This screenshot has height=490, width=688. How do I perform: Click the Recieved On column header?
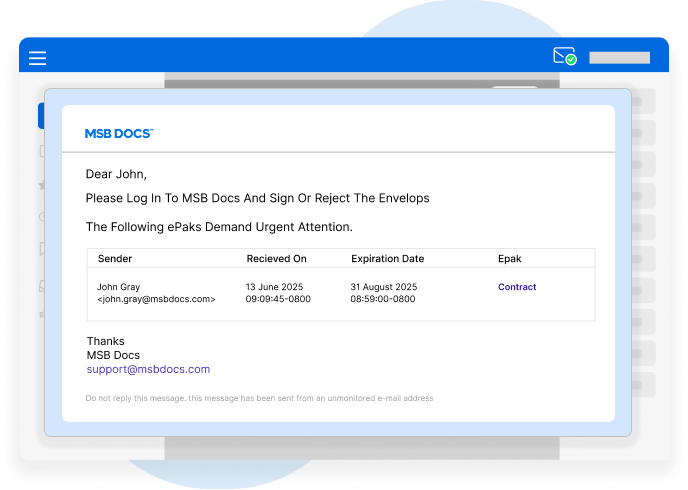tap(276, 259)
